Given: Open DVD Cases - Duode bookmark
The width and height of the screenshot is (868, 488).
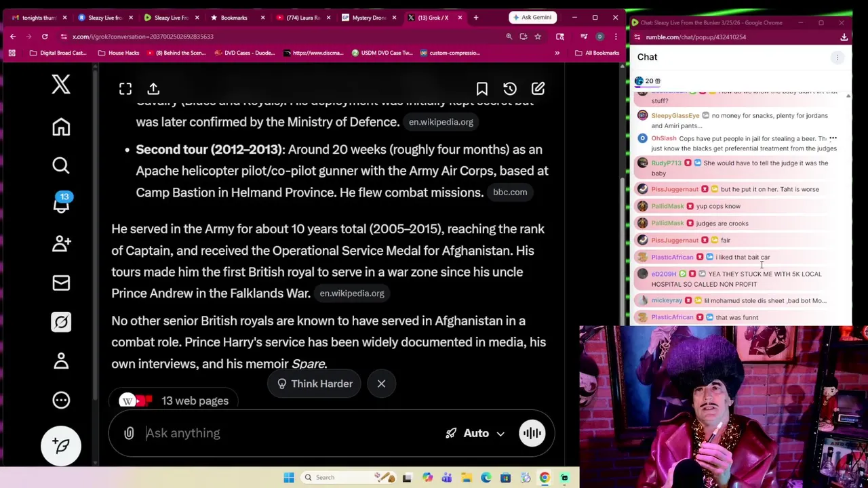Looking at the screenshot, I should (245, 53).
